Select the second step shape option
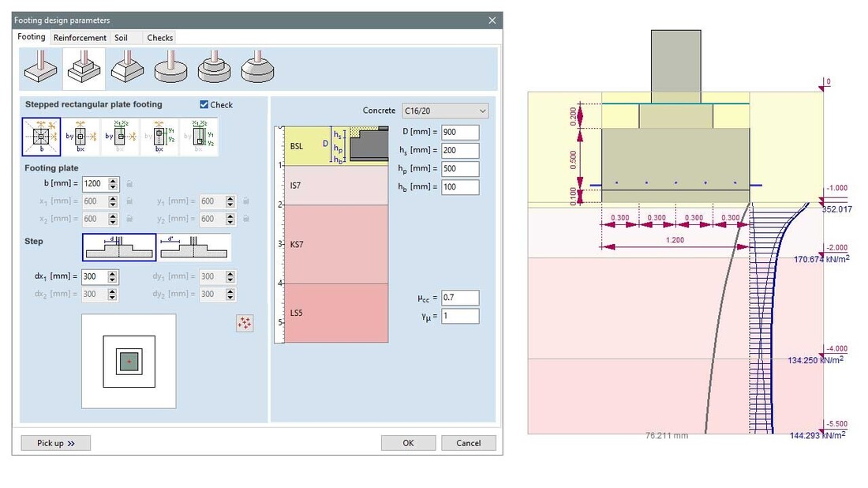Viewport: 868px width, 488px height. point(195,247)
